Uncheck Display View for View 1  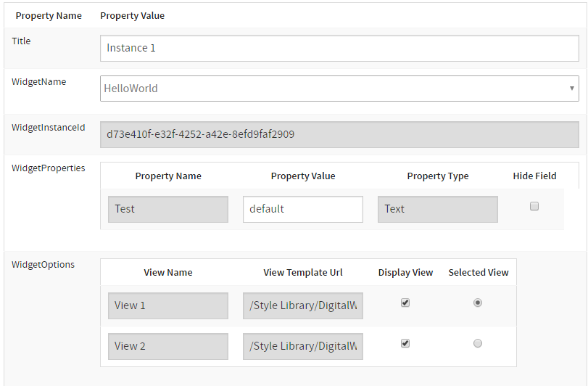(405, 303)
